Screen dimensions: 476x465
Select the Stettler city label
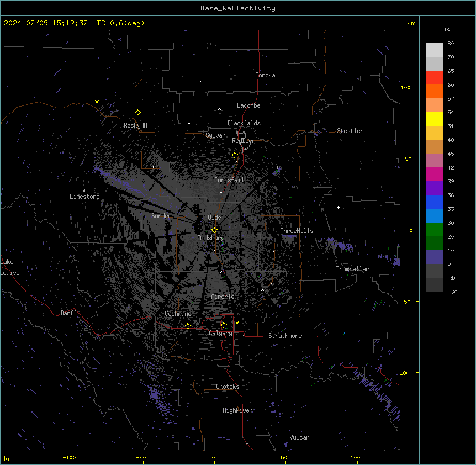pos(350,131)
